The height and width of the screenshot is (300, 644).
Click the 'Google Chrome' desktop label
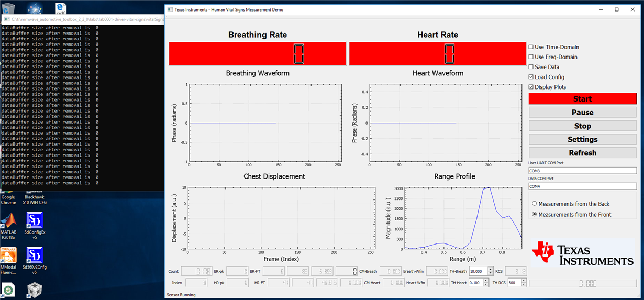click(8, 199)
